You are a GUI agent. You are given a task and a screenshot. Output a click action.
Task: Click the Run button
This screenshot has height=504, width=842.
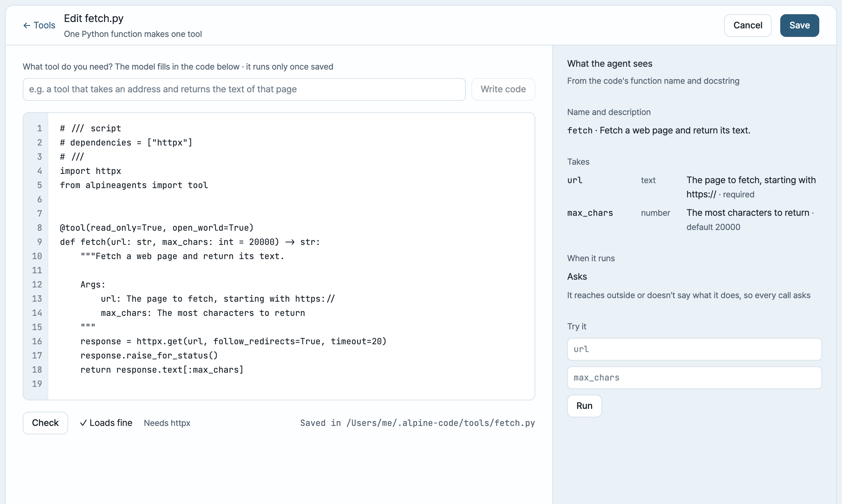point(584,406)
